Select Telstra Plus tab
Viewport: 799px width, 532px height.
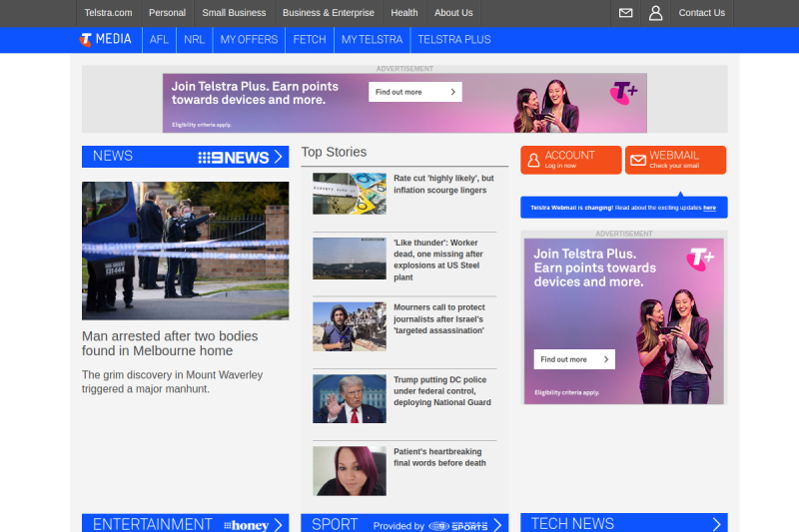coord(454,40)
